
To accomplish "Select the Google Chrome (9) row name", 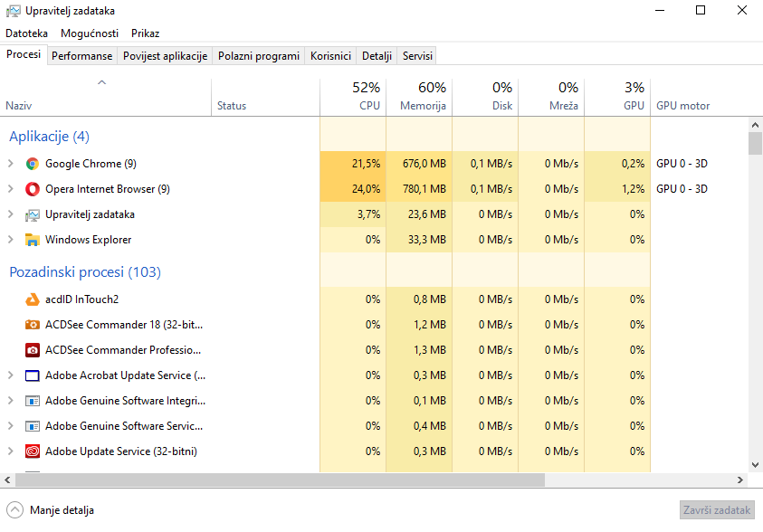I will click(x=91, y=164).
